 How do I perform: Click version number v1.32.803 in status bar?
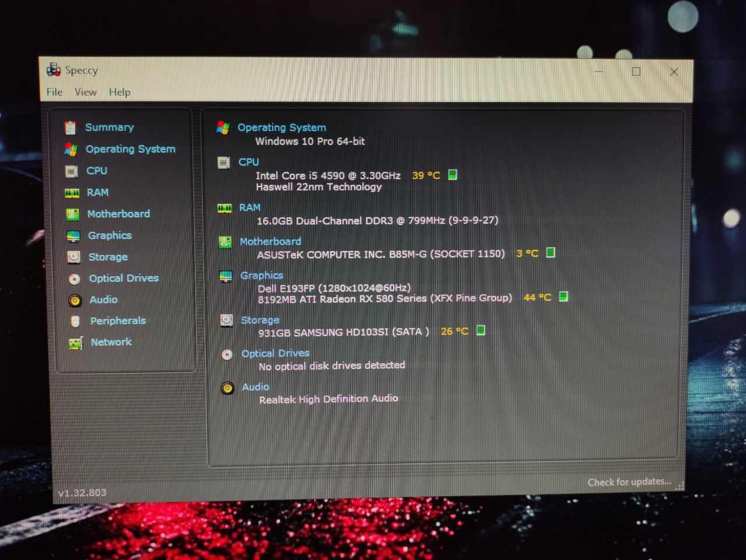click(x=82, y=493)
